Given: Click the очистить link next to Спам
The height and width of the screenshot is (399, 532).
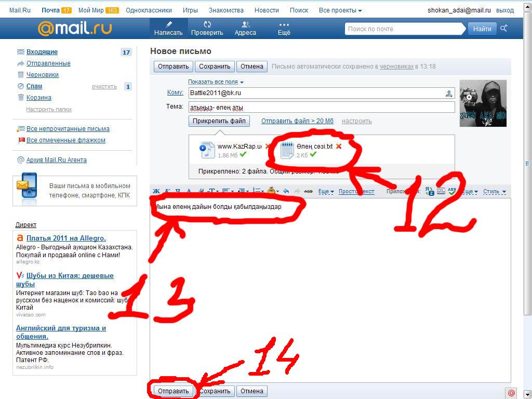Looking at the screenshot, I should coord(104,87).
